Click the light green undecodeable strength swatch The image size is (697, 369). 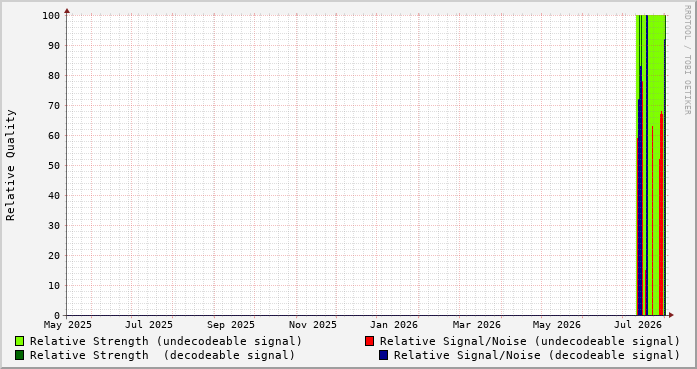(20, 341)
